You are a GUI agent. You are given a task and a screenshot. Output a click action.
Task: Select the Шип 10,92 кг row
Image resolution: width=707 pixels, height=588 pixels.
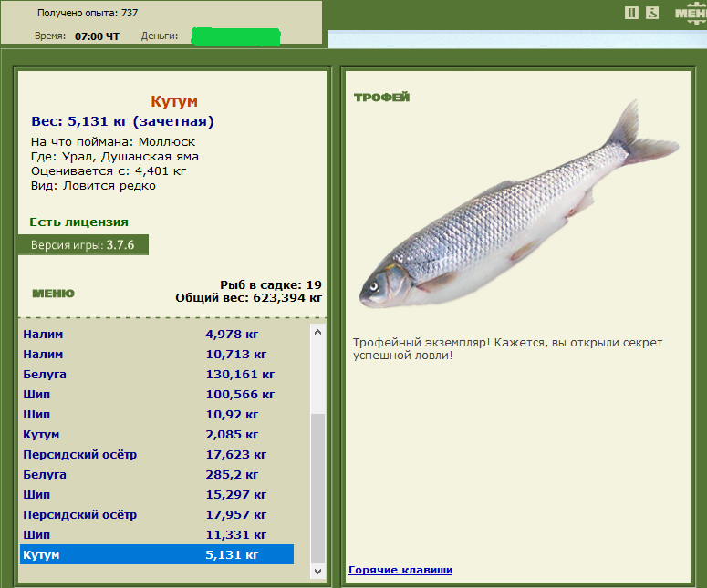[157, 415]
